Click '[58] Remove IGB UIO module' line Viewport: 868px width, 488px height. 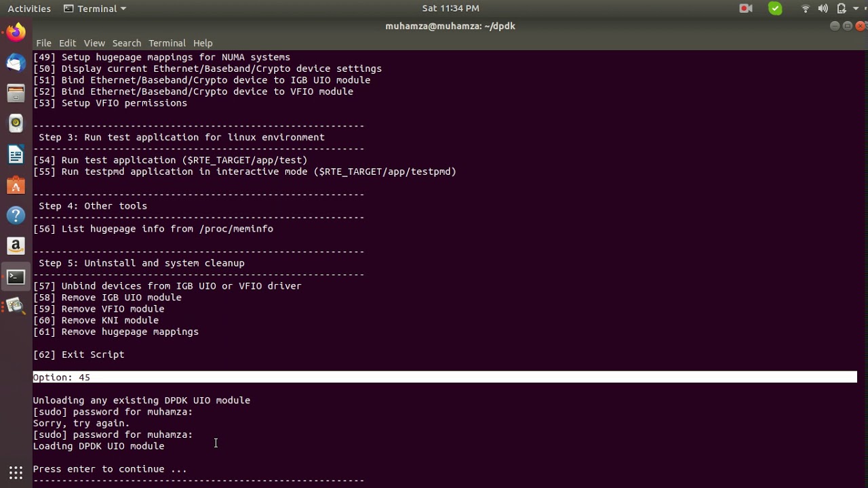pos(107,298)
